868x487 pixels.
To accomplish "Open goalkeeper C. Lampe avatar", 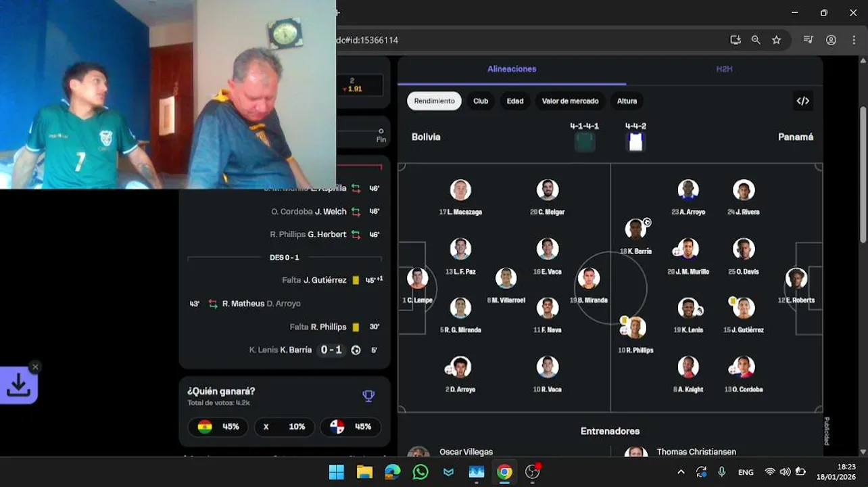I will 418,278.
